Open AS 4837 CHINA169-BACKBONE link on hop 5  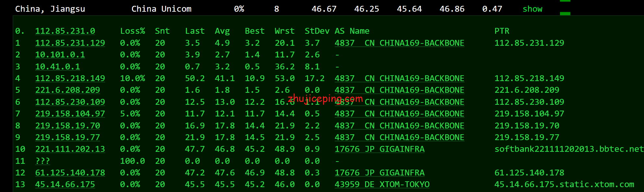(400, 90)
